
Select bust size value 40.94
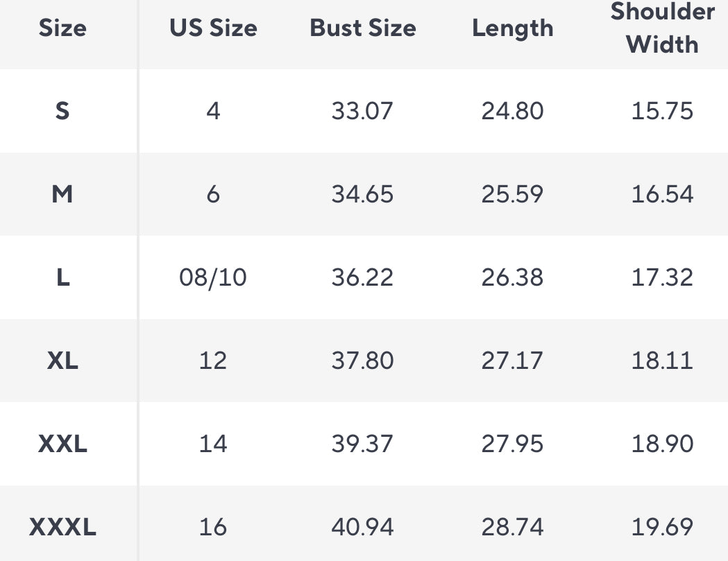click(362, 528)
